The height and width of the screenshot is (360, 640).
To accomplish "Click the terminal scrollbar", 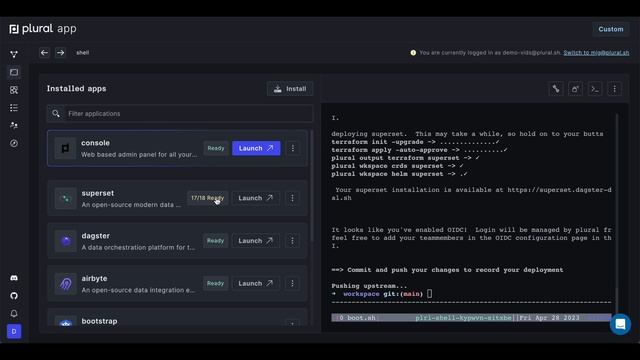I will [x=616, y=302].
